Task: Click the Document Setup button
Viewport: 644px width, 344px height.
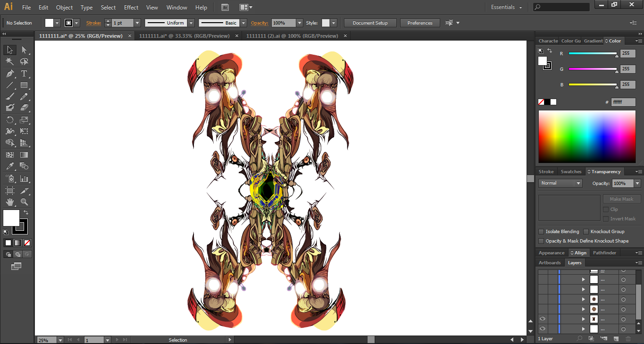Action: pos(370,23)
